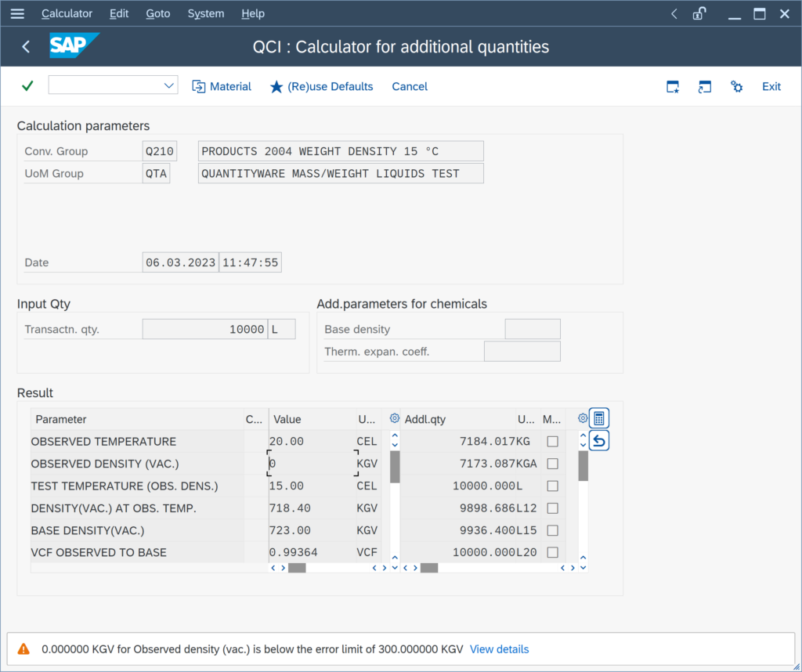Click the lock session icon in title bar
802x672 pixels.
coord(699,13)
